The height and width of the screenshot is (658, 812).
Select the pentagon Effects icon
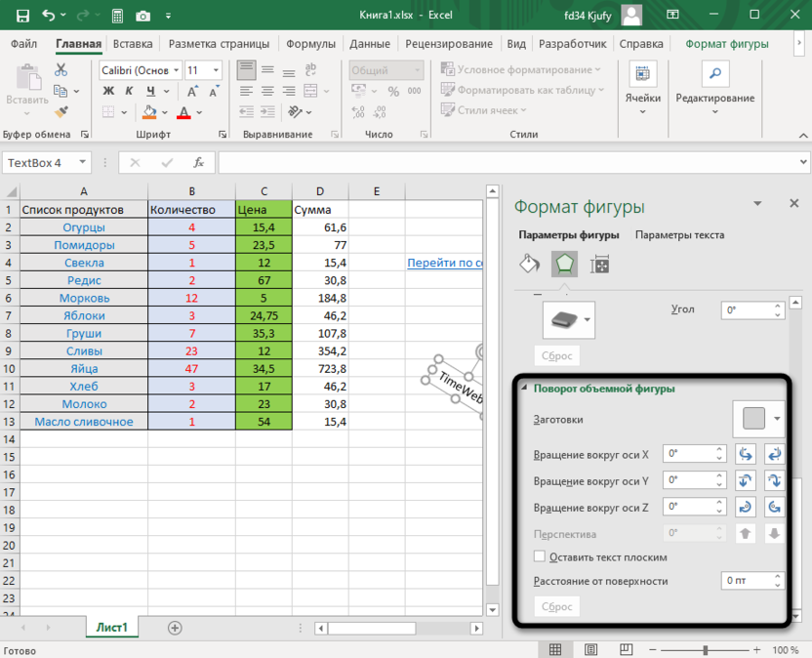point(564,264)
